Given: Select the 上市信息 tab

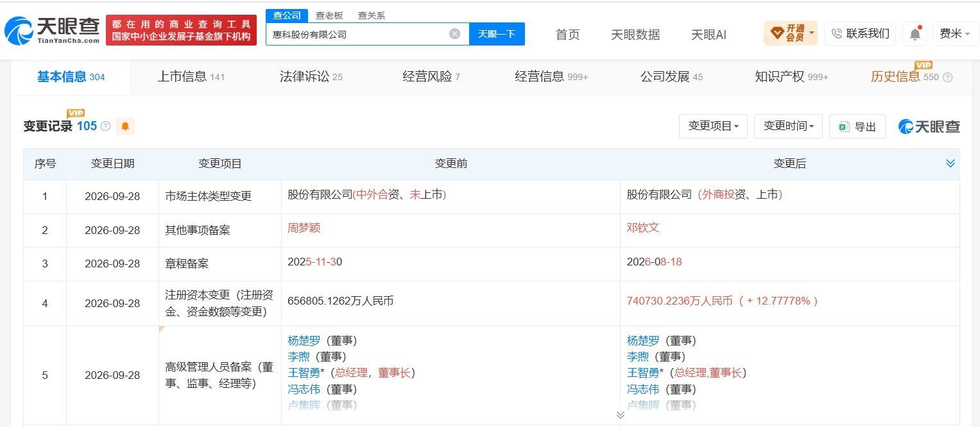Looking at the screenshot, I should pos(191,77).
